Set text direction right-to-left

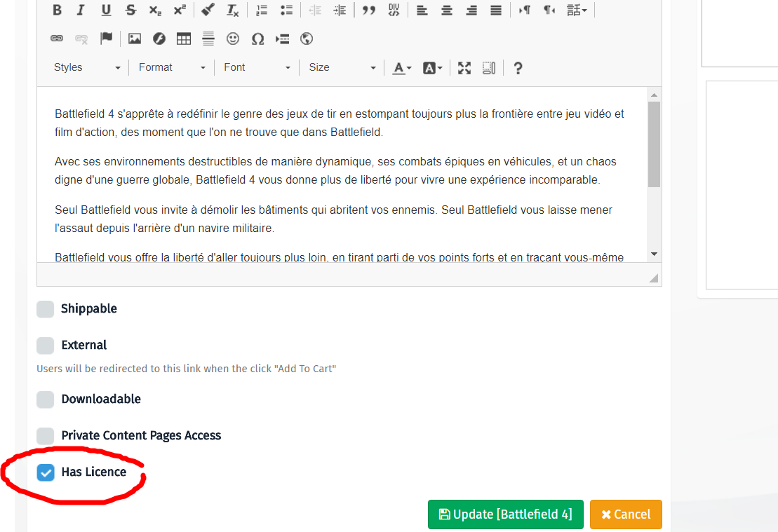549,10
